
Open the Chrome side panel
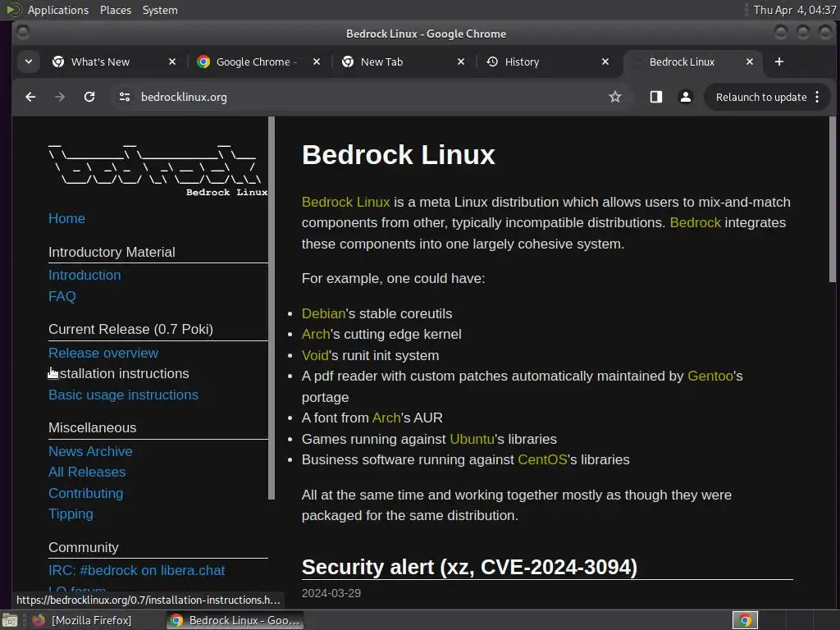[655, 97]
